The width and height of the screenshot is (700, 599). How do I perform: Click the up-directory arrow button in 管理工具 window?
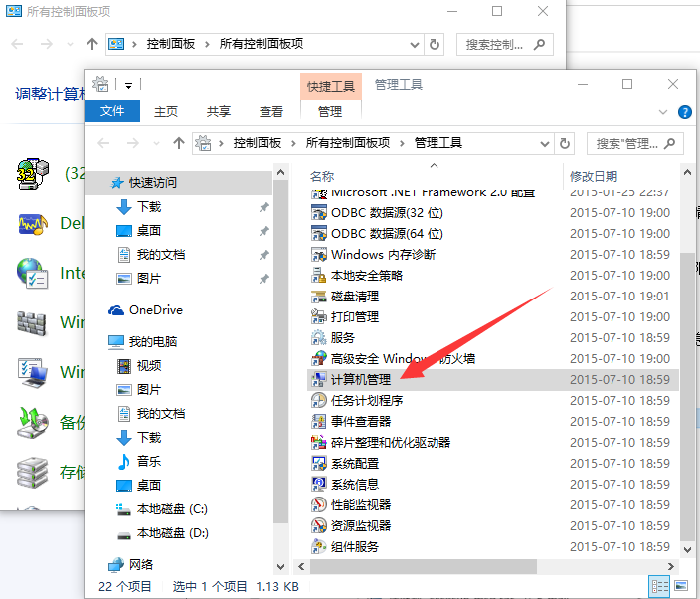point(179,143)
